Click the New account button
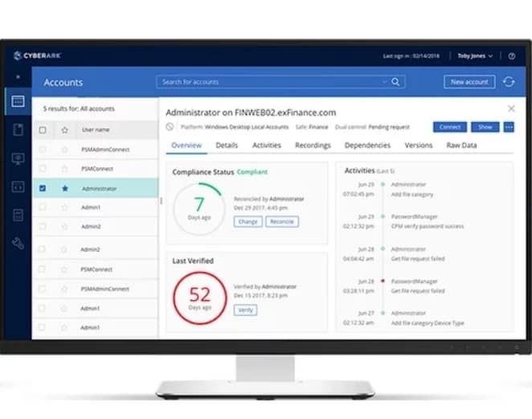Viewport: 532px width, 419px height. (x=469, y=82)
